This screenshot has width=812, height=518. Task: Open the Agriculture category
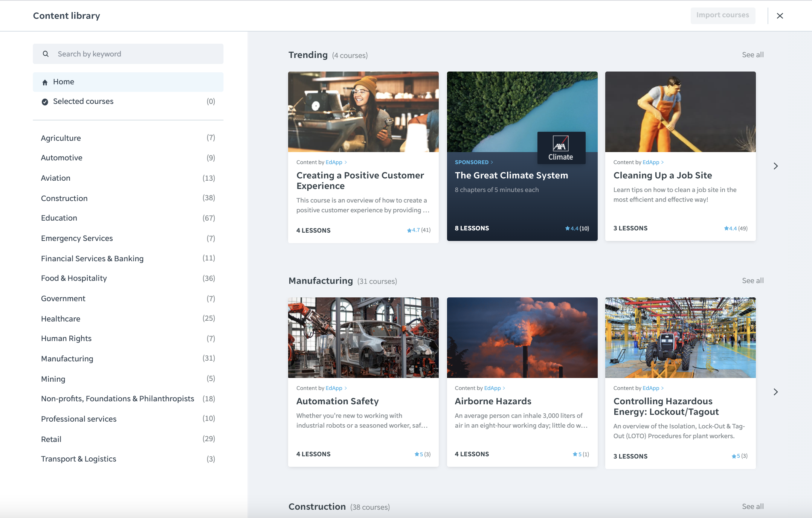128,138
